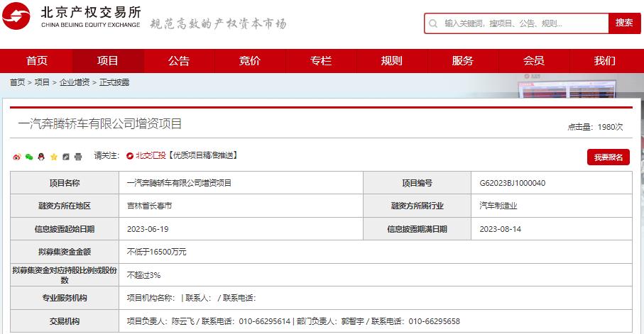Viewport: 644px width, 334px height.
Task: Click the 北交汇投 link
Action: [150, 155]
